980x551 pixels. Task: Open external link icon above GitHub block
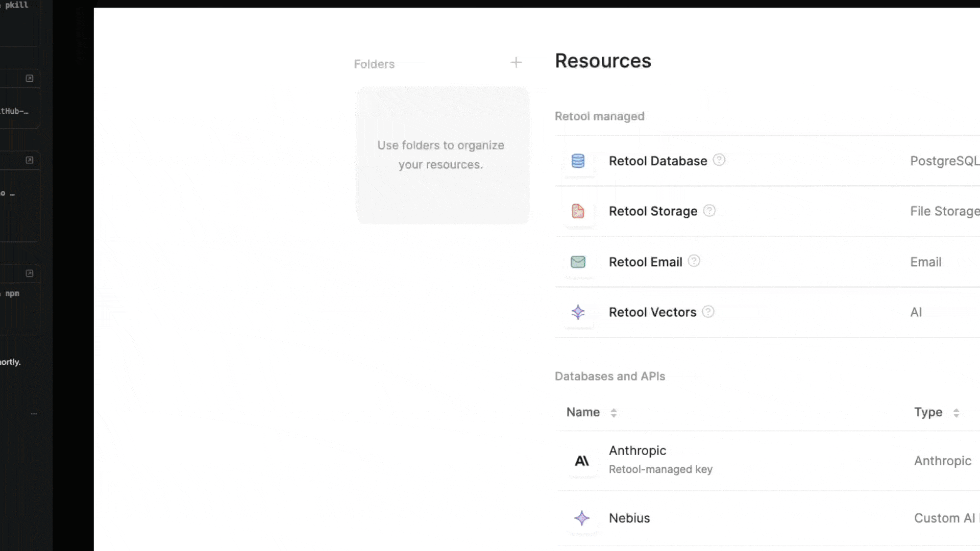pyautogui.click(x=30, y=79)
